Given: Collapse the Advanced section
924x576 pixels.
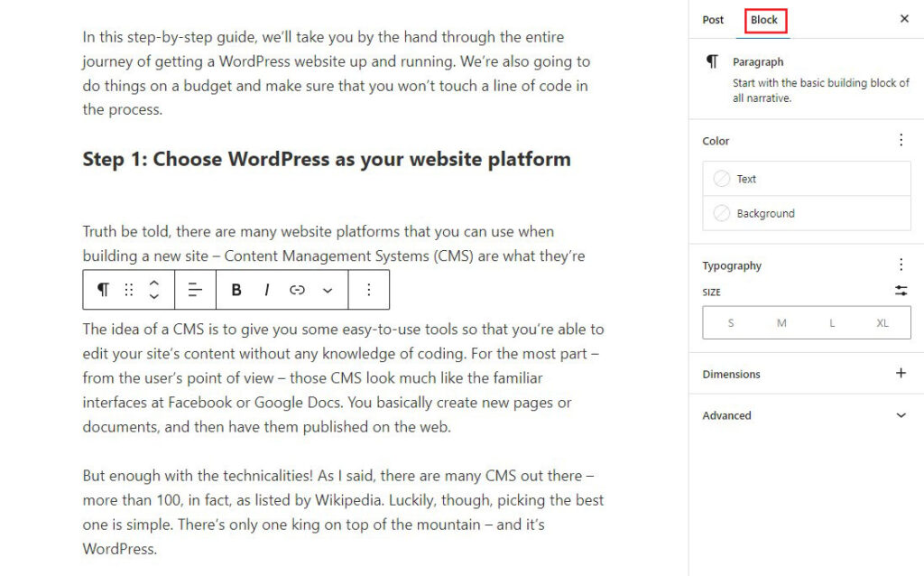Looking at the screenshot, I should click(x=901, y=415).
